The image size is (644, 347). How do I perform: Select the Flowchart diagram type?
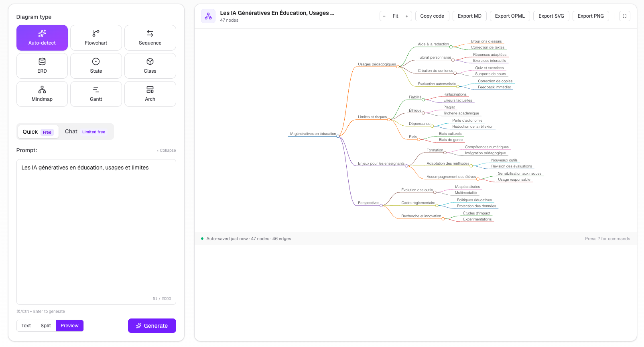96,38
